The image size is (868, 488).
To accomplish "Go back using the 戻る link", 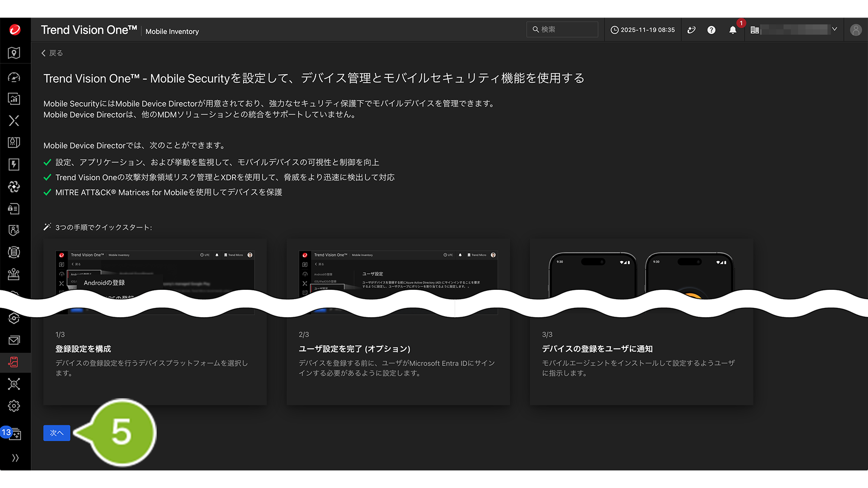I will click(x=52, y=53).
